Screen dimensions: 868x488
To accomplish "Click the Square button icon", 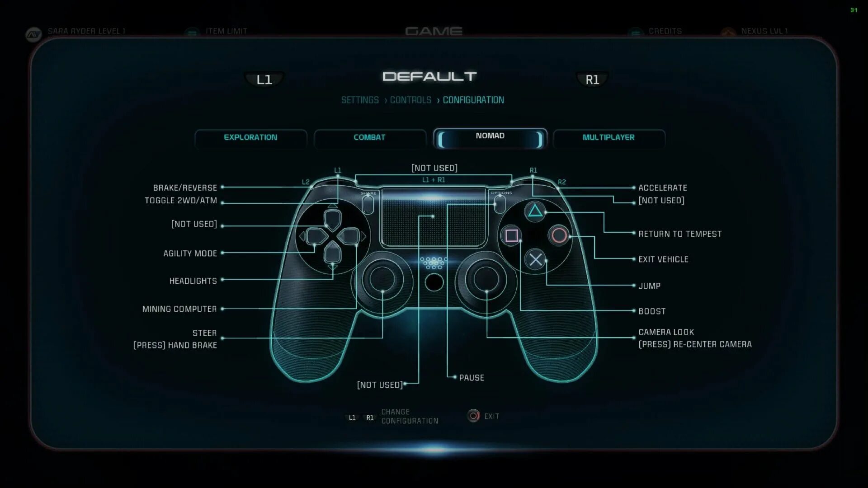I will (x=511, y=235).
